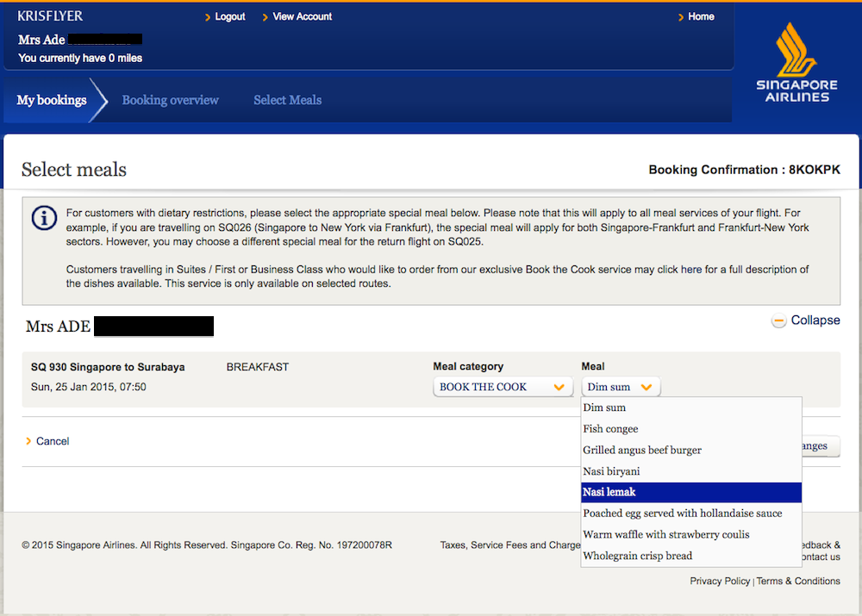Screen dimensions: 862x616
Task: Click Taxes, Service Fees and Charges link
Action: pos(510,545)
